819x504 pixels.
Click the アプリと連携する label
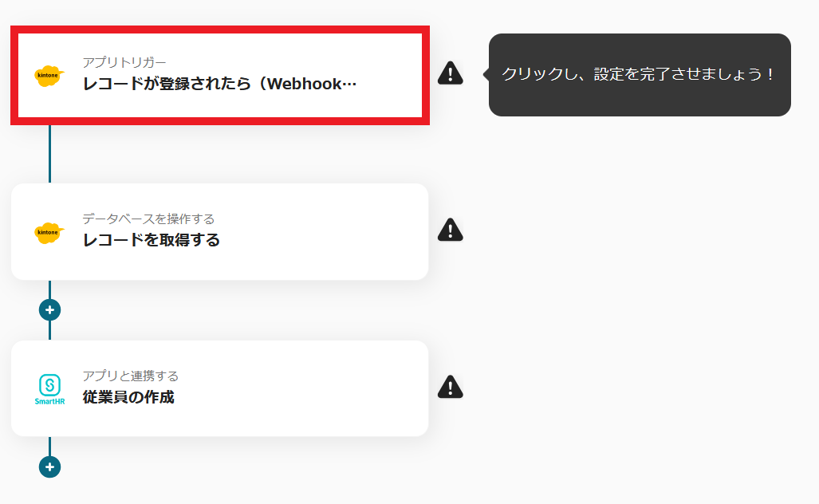click(131, 376)
